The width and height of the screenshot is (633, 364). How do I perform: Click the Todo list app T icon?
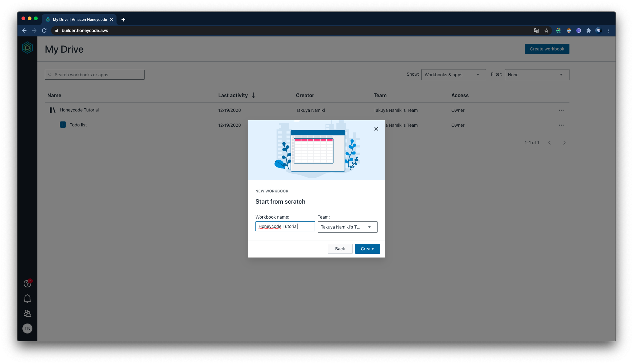tap(63, 125)
